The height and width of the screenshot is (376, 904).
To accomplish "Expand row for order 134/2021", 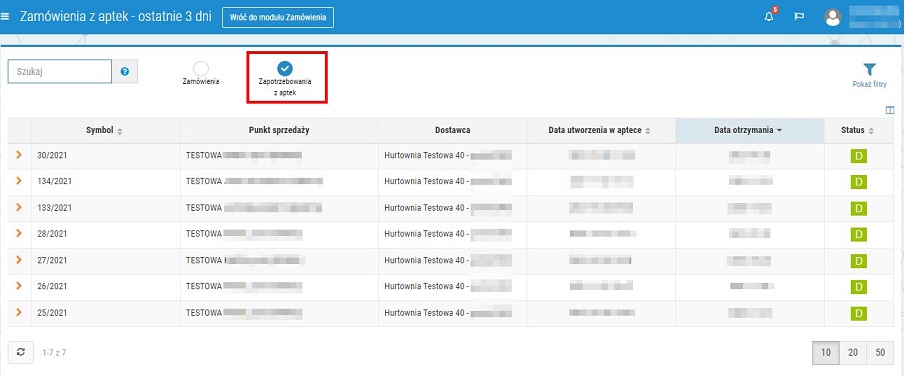I will 18,181.
